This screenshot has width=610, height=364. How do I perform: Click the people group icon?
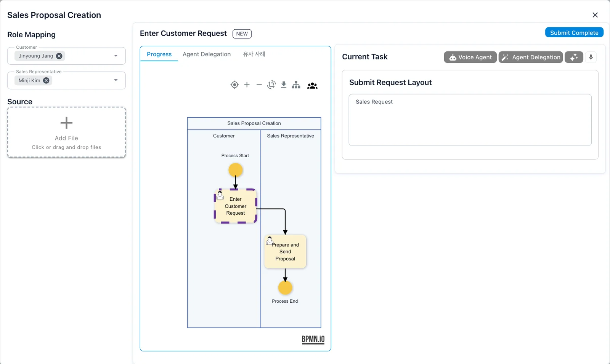click(312, 86)
